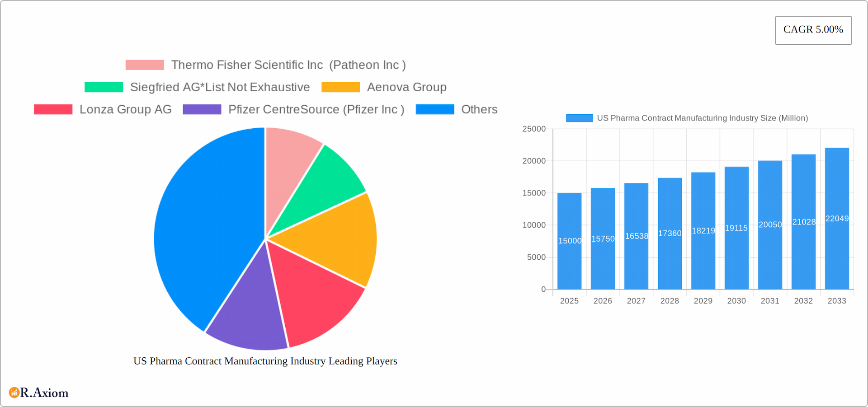Screen dimensions: 868x407
Task: Click the purple Pfizer CentreSource legend swatch
Action: pos(202,109)
